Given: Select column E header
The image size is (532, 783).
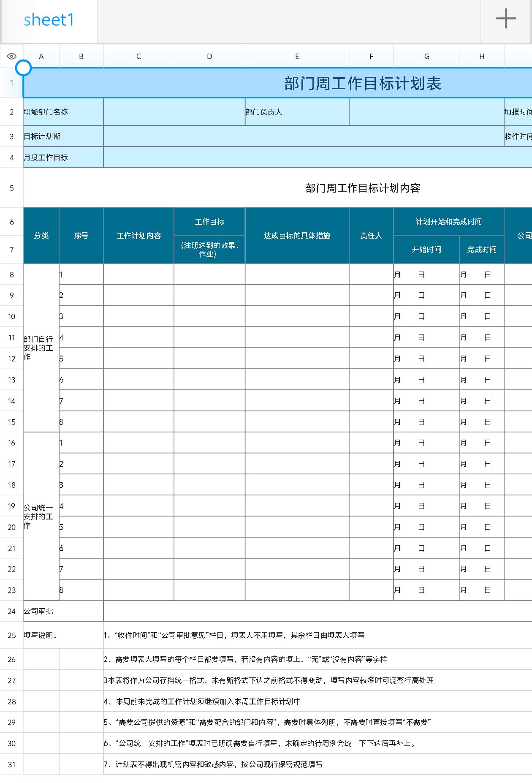Looking at the screenshot, I should [x=297, y=56].
